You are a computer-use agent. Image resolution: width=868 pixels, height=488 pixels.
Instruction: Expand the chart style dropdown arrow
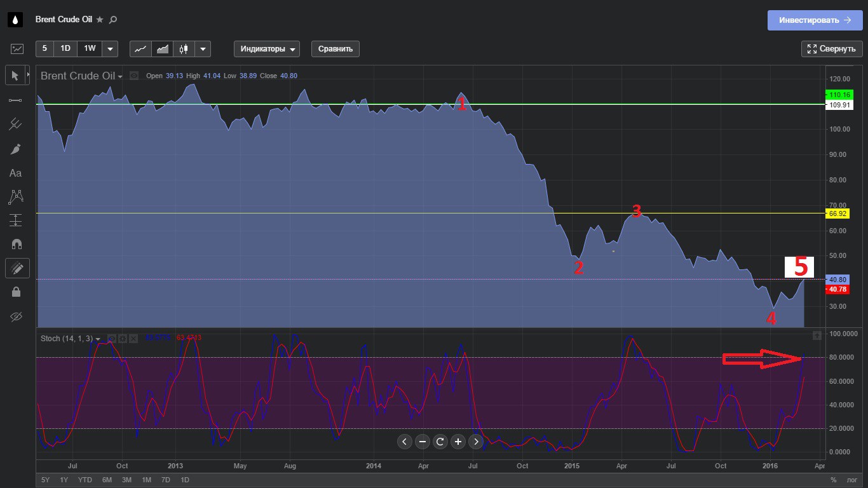pos(203,49)
